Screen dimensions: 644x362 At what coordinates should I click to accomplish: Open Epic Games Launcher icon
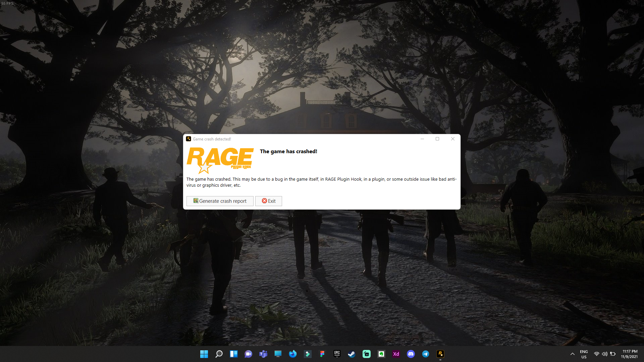click(337, 354)
